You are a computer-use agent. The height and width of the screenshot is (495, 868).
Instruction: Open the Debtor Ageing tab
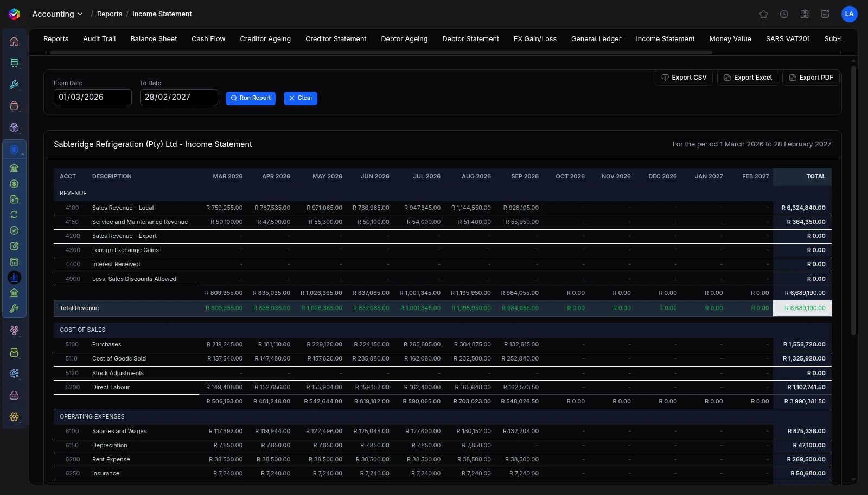(x=404, y=39)
